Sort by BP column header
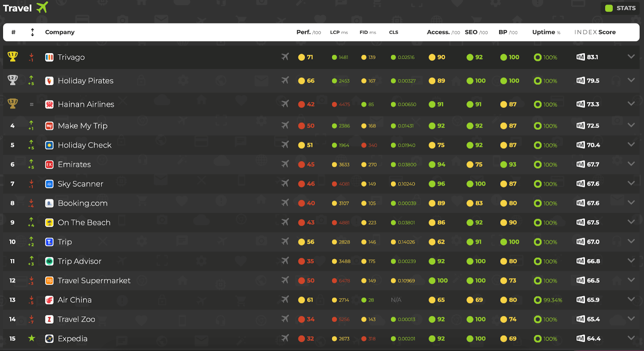The image size is (644, 351). coord(508,32)
